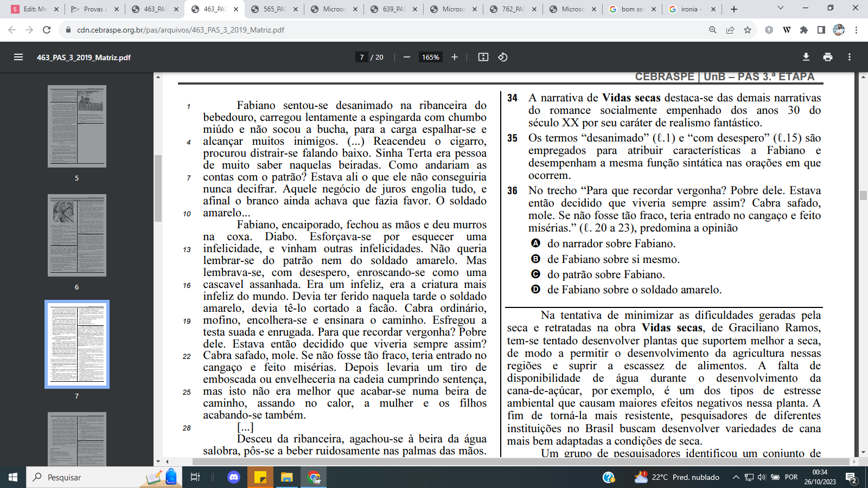Bookmark this page with star icon

pyautogui.click(x=748, y=30)
